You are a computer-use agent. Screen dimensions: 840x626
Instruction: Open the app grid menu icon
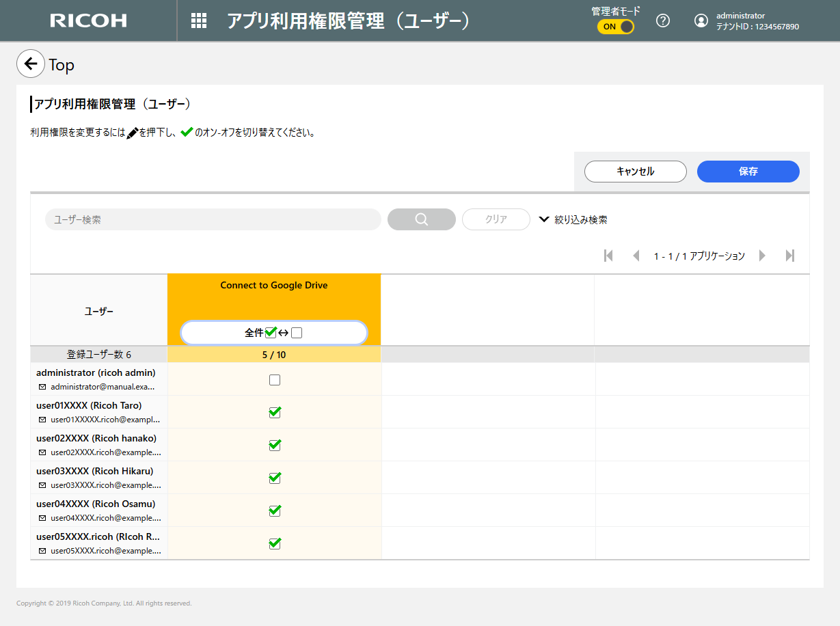[x=199, y=21]
